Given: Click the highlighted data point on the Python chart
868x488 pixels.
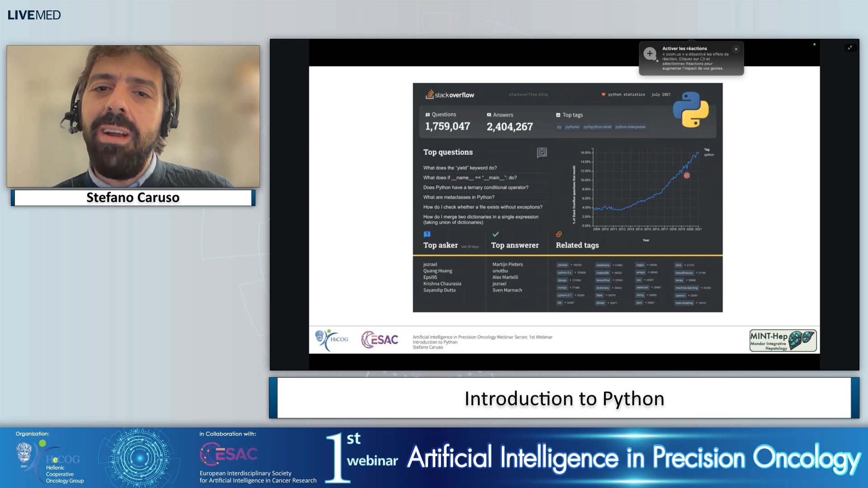Looking at the screenshot, I should click(686, 175).
